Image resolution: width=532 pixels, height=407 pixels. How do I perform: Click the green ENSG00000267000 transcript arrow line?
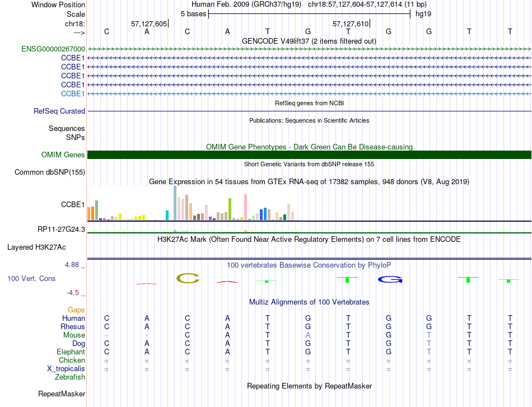click(x=309, y=49)
